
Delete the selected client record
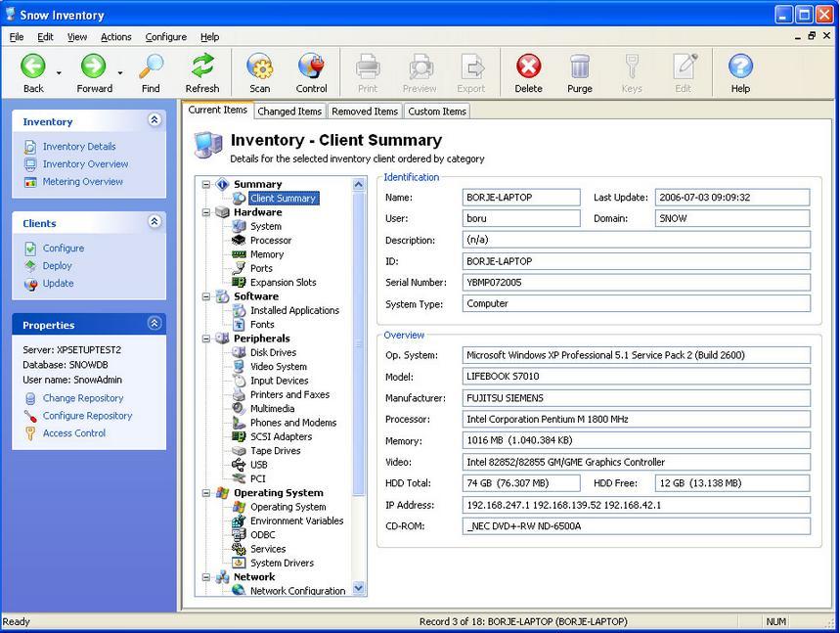[x=527, y=71]
